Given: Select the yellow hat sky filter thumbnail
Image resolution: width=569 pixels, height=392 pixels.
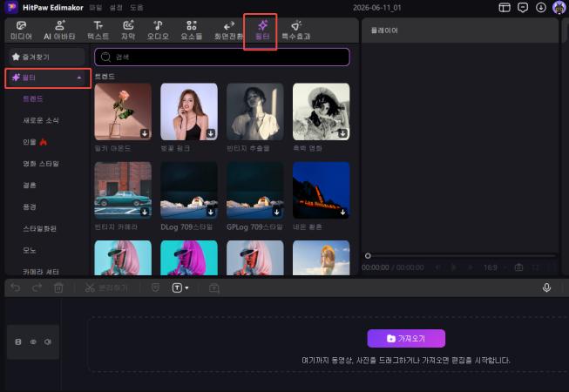Looking at the screenshot, I should (x=322, y=258).
